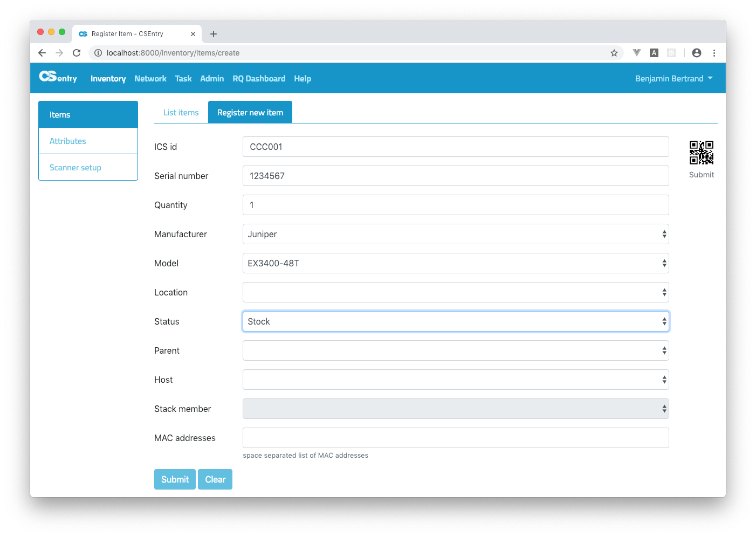Open Attributes in the sidebar
Screen dimensions: 756x537
coord(68,141)
